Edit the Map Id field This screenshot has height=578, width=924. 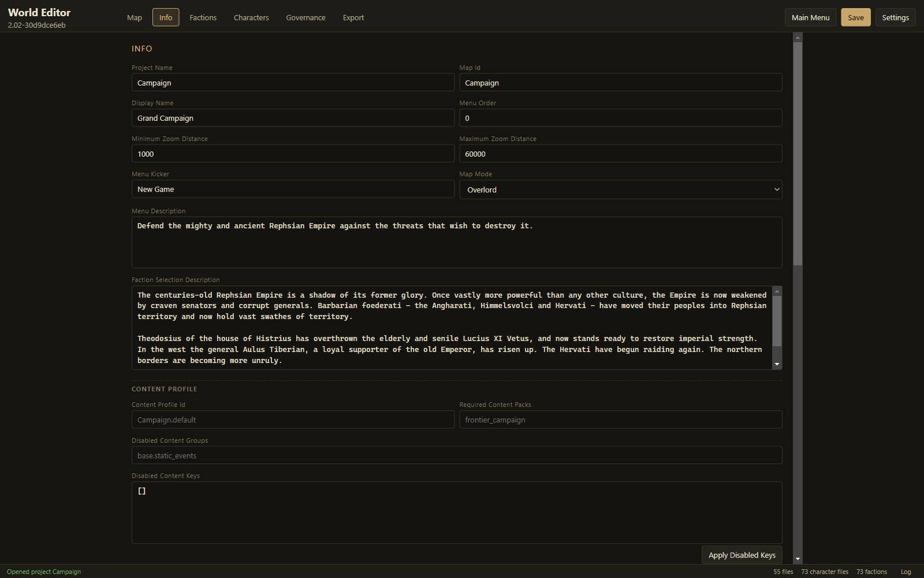621,83
